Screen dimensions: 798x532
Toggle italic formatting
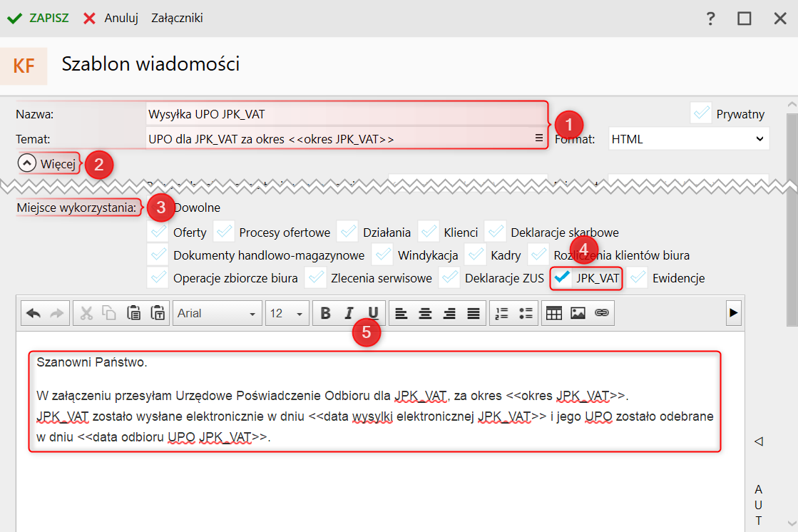349,313
